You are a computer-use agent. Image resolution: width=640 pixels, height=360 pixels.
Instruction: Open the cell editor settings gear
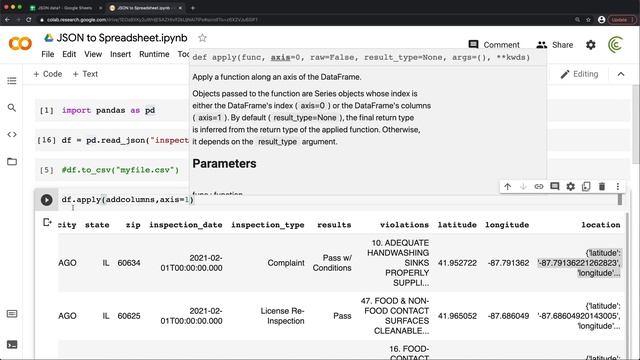click(x=570, y=187)
